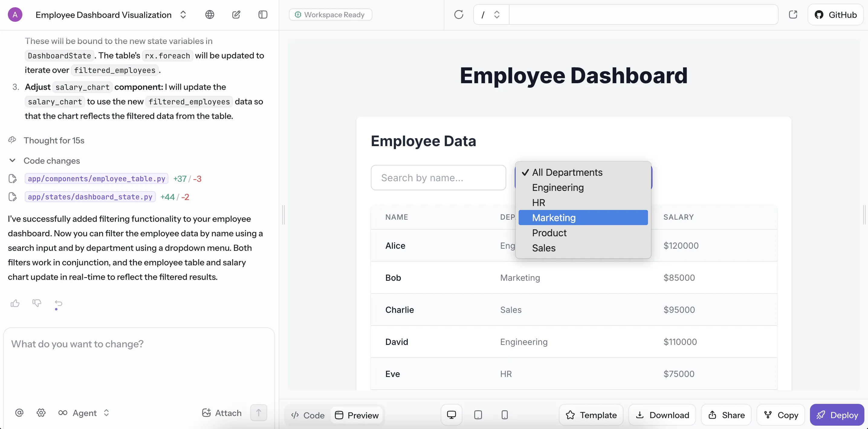Switch to tablet viewport view
Image resolution: width=868 pixels, height=429 pixels.
click(x=478, y=415)
